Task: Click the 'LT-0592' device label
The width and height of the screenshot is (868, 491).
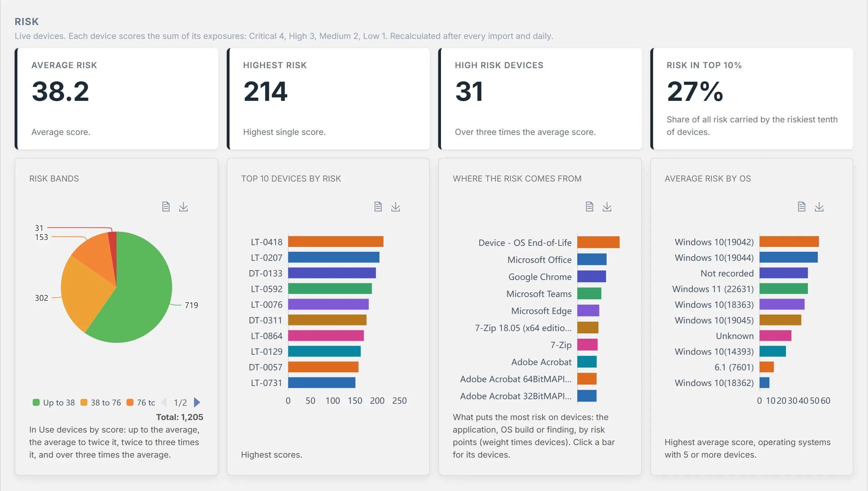Action: coord(266,289)
